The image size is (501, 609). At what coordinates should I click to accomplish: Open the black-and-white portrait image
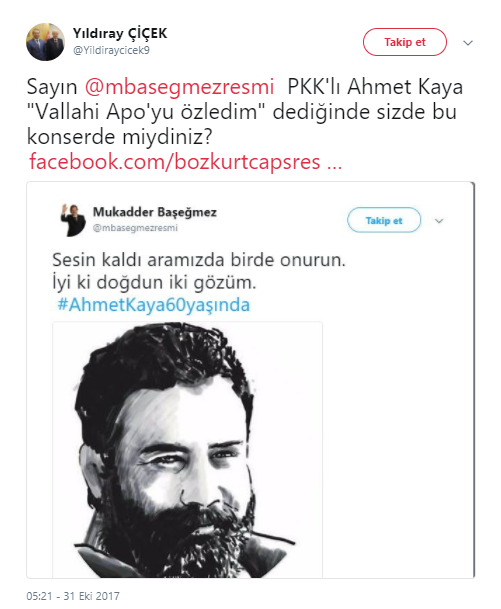click(188, 449)
